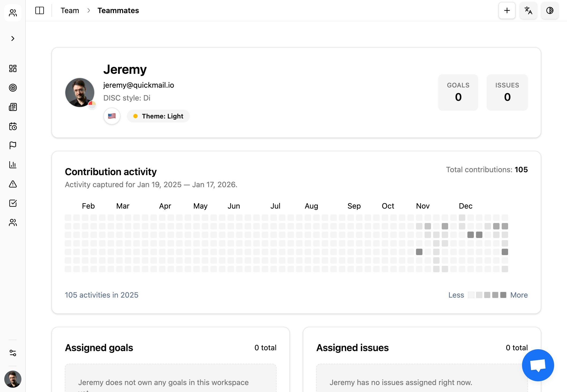This screenshot has height=392, width=567.
Task: Go to the Team breadcrumb
Action: [x=70, y=11]
